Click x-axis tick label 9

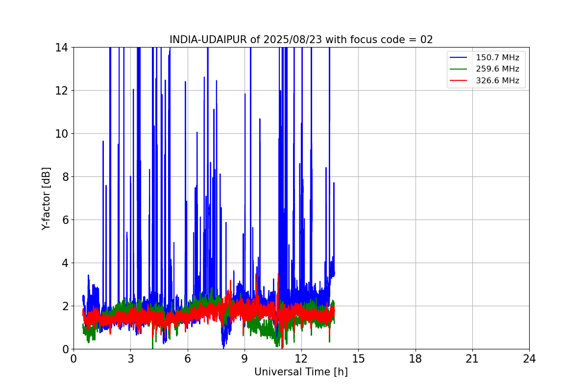coord(245,359)
